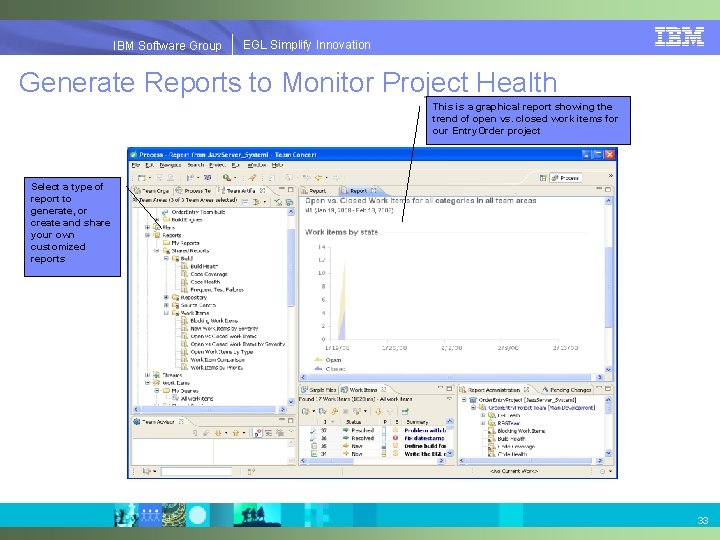Click the <No Current Work> status entry
The width and height of the screenshot is (720, 540).
point(513,471)
